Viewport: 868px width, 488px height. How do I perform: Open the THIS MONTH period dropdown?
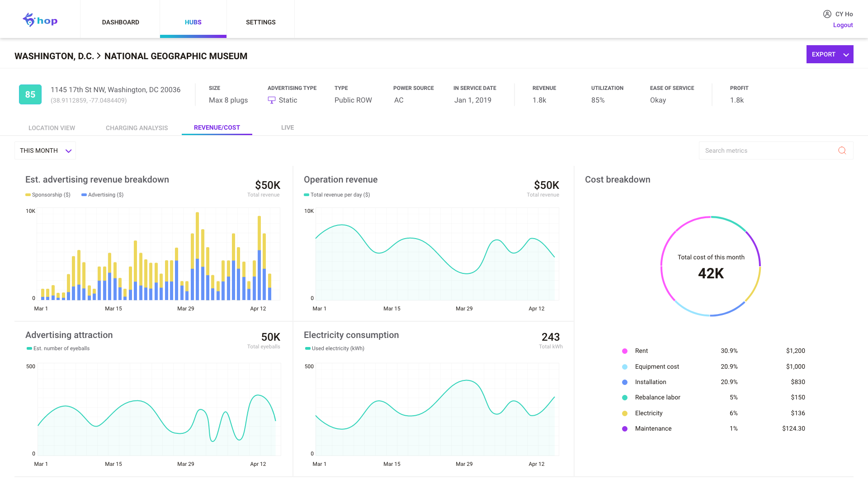click(45, 150)
